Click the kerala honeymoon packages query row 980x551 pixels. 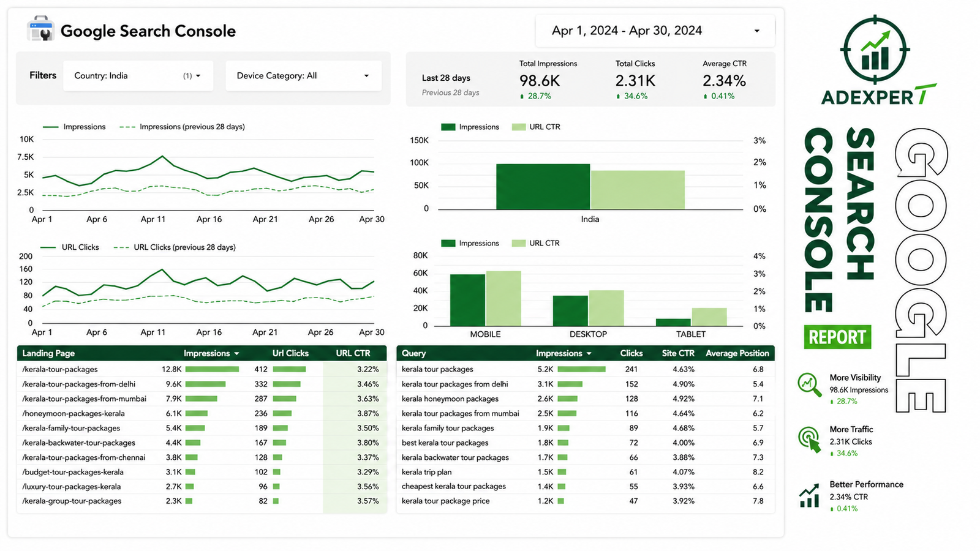(586, 399)
